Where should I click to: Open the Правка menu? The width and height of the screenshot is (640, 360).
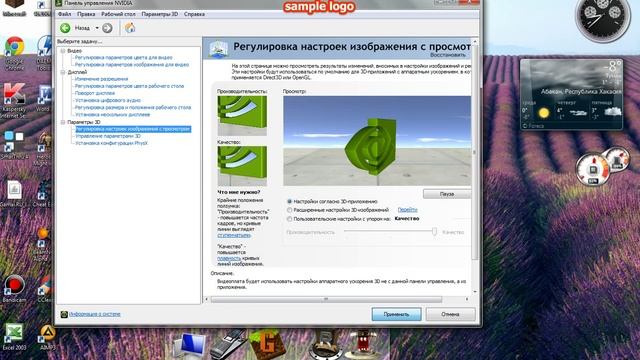pyautogui.click(x=86, y=14)
